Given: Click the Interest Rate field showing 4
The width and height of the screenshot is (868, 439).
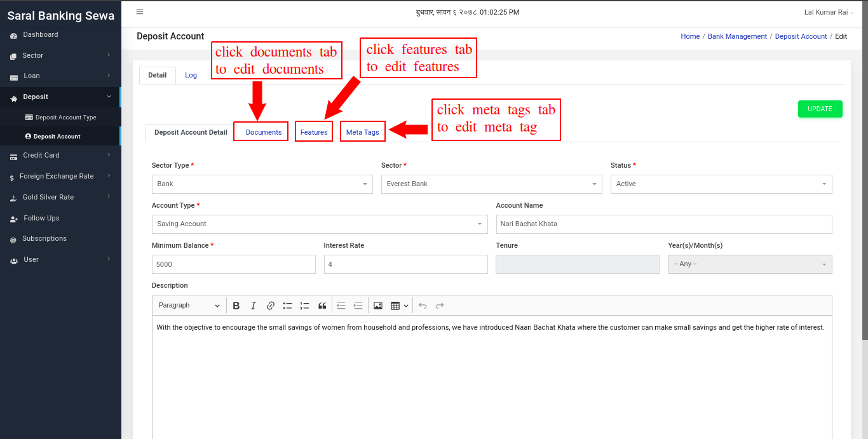Looking at the screenshot, I should pyautogui.click(x=406, y=264).
